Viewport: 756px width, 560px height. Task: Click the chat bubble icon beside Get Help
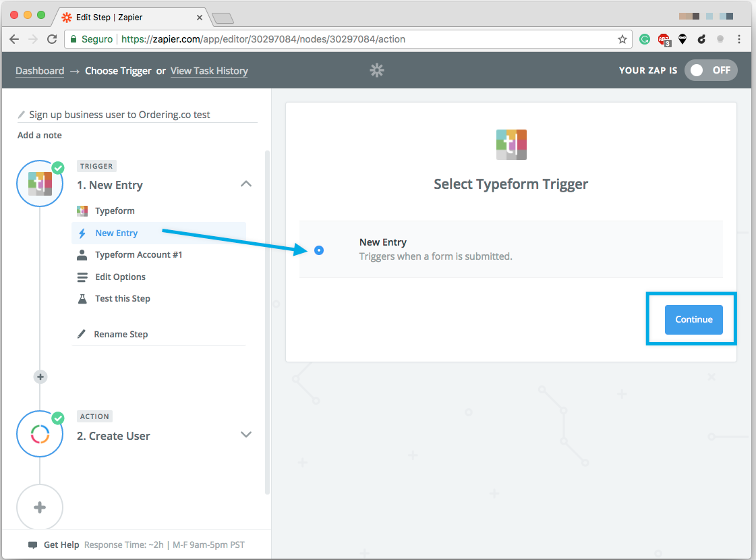point(33,545)
